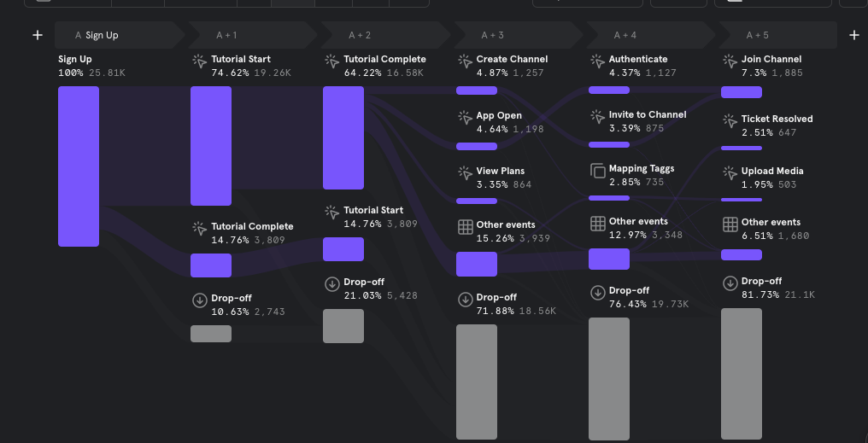Click the A + 1 Drop-off arrow icon
The image size is (868, 443).
[x=199, y=300]
